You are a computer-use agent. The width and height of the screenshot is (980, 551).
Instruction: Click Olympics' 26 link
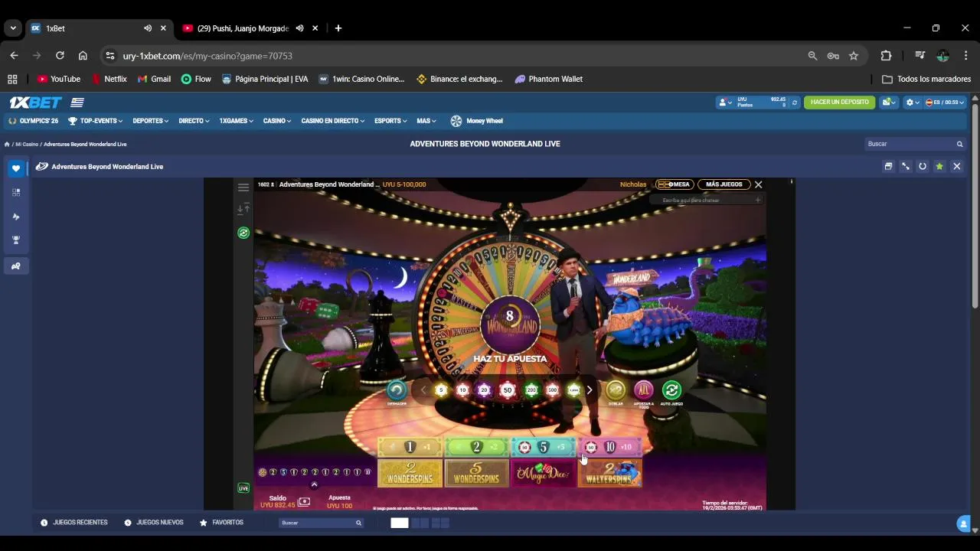tap(33, 121)
